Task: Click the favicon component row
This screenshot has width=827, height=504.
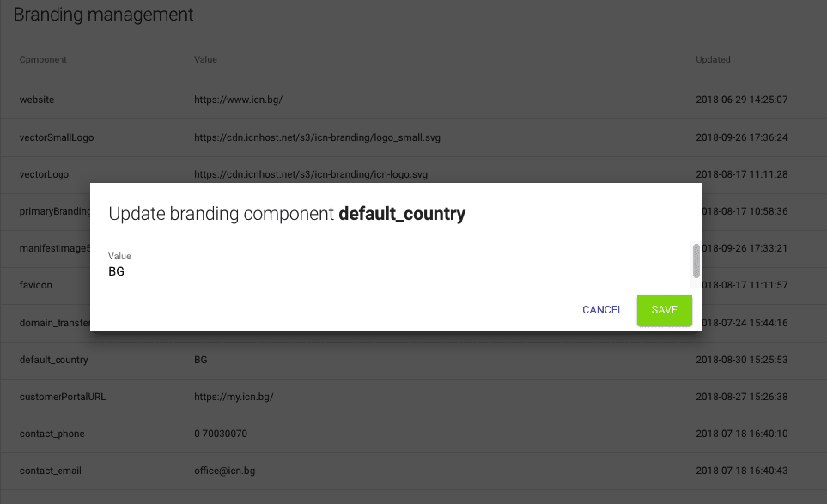Action: (x=36, y=285)
